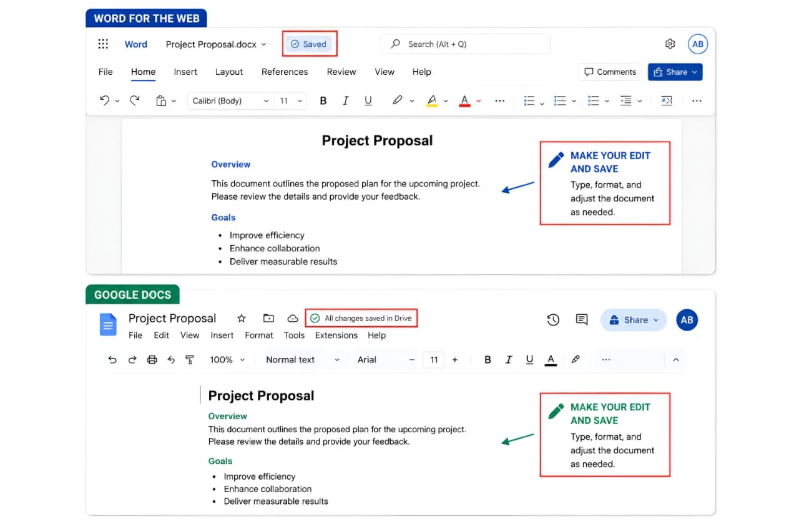Click the highlight pen in Google Docs toolbar
Screen dimensions: 799x532
[x=576, y=359]
